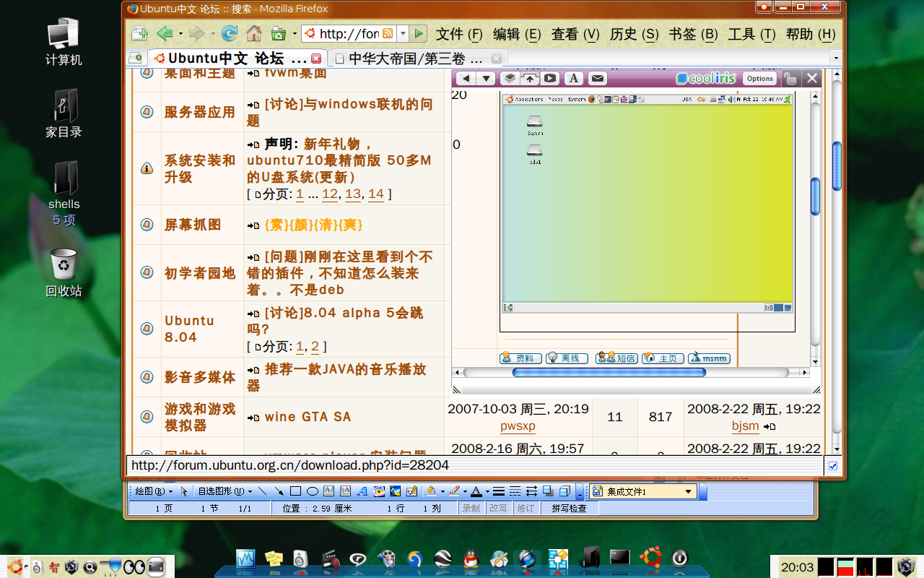The image size is (924, 578).
Task: Click line color brush icon
Action: pyautogui.click(x=454, y=491)
